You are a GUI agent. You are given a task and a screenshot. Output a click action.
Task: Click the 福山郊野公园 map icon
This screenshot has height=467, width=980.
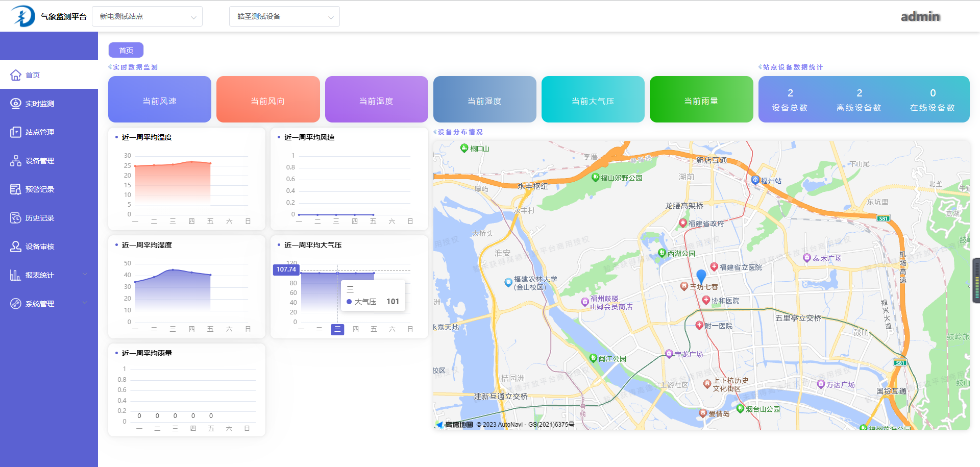click(x=595, y=177)
